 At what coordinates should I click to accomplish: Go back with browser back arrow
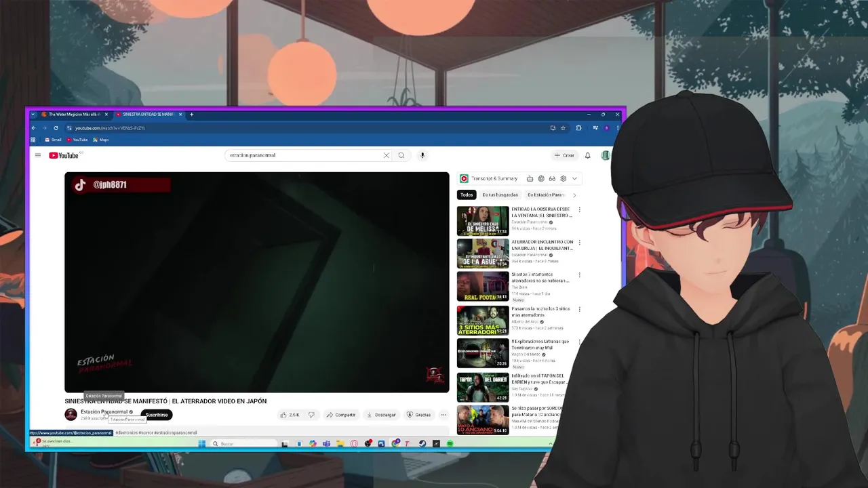[x=33, y=128]
